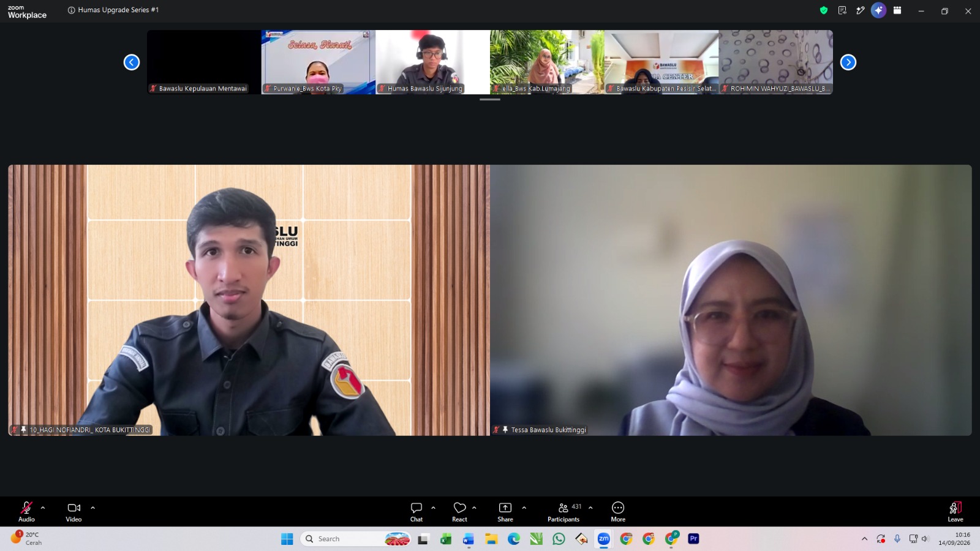Open the More options menu
Image resolution: width=980 pixels, height=551 pixels.
618,512
